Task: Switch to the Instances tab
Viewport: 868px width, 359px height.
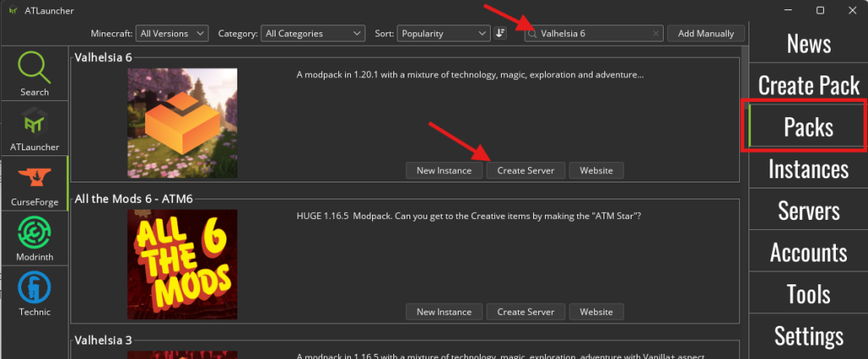Action: pyautogui.click(x=808, y=168)
